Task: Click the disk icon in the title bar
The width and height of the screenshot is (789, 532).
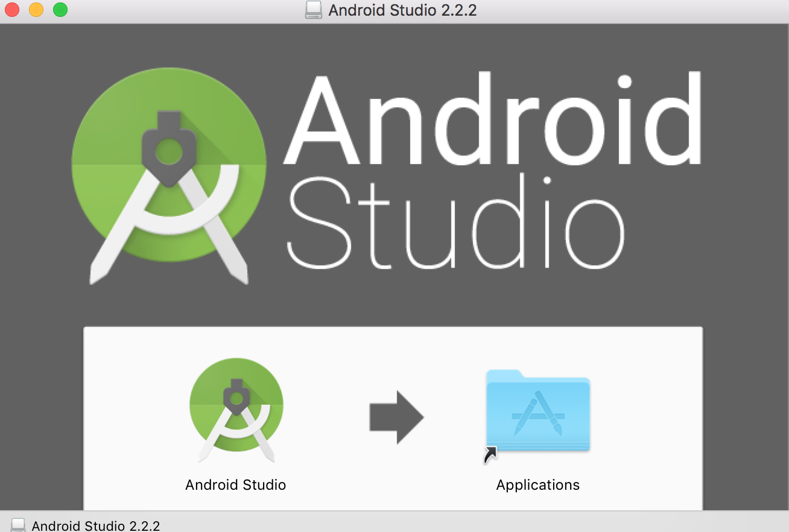Action: (314, 10)
